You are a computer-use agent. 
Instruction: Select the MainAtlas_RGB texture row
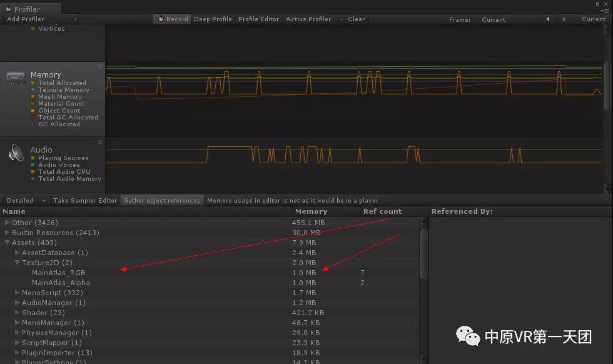point(59,273)
